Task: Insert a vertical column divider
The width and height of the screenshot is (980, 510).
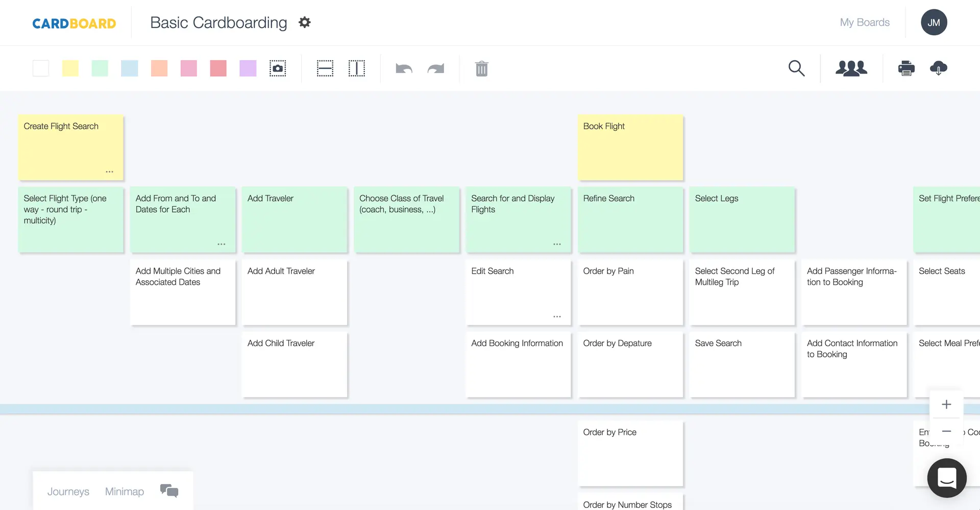Action: pyautogui.click(x=356, y=68)
